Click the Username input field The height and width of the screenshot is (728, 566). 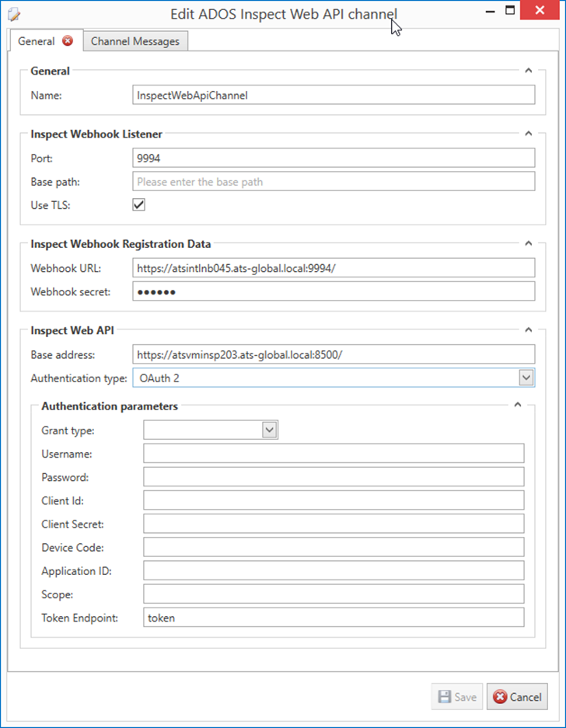[334, 454]
